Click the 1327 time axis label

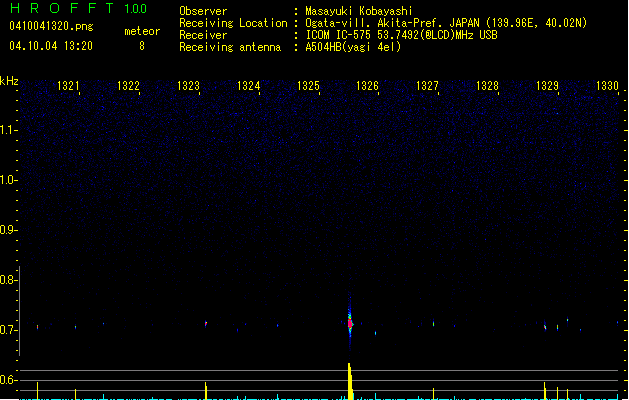[x=427, y=86]
